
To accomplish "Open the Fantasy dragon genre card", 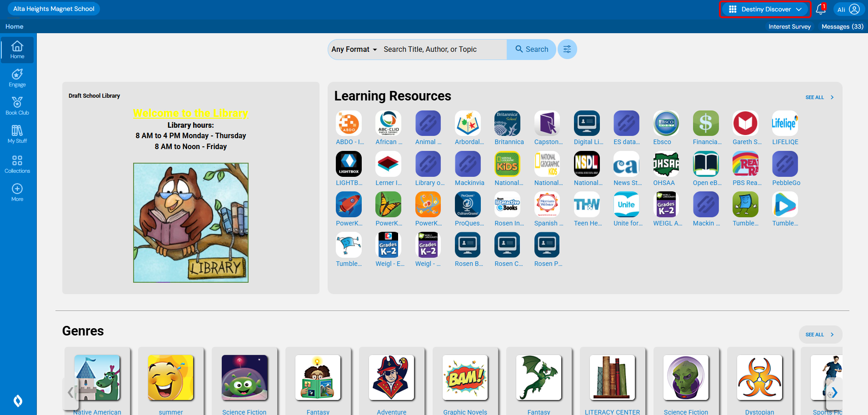I will 539,382.
